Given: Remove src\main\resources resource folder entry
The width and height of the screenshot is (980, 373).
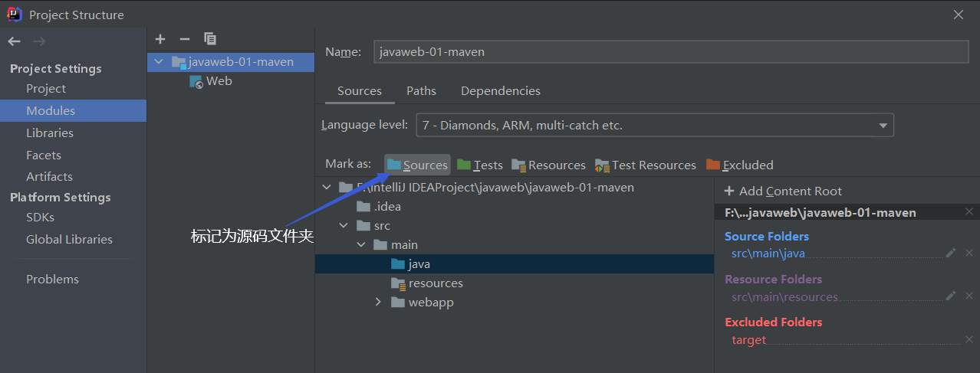Looking at the screenshot, I should (x=969, y=296).
